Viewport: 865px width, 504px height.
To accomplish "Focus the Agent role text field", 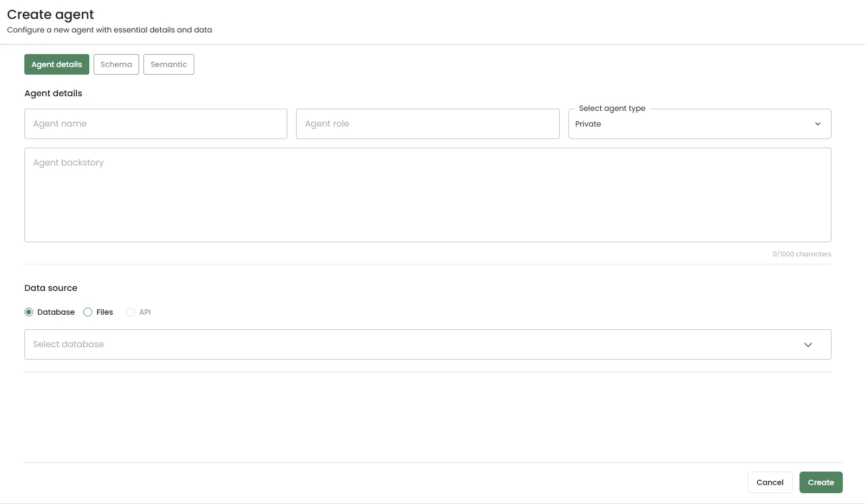I will pos(427,124).
